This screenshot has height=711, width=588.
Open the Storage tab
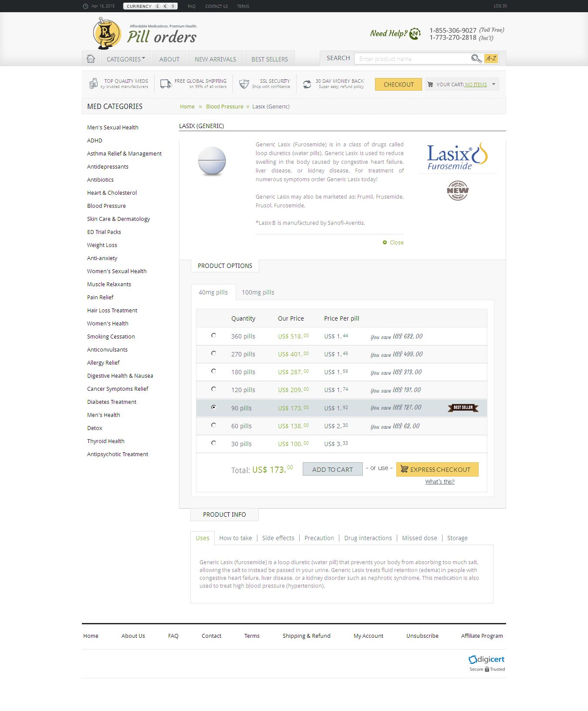click(457, 538)
